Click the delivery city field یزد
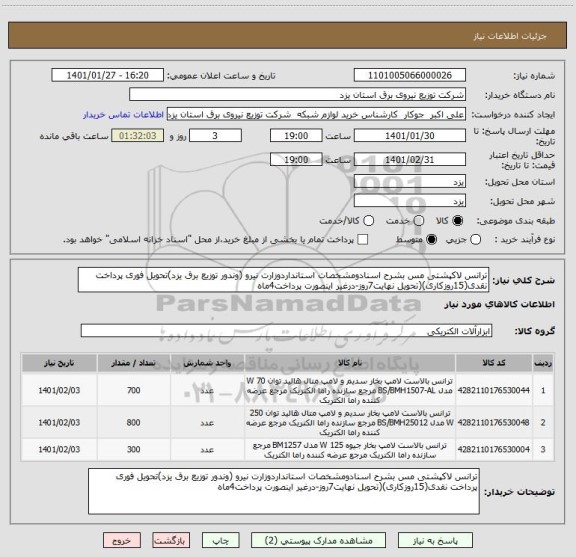Image resolution: width=576 pixels, height=557 pixels. [410, 201]
